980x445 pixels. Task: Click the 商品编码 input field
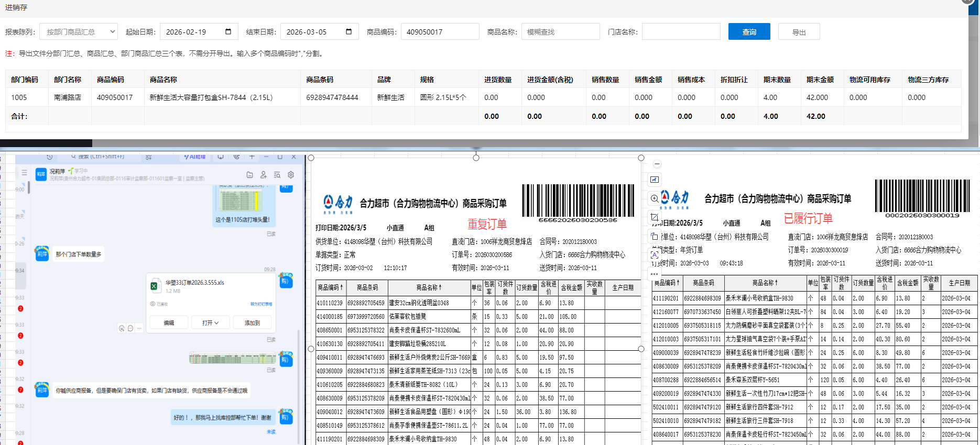point(440,32)
